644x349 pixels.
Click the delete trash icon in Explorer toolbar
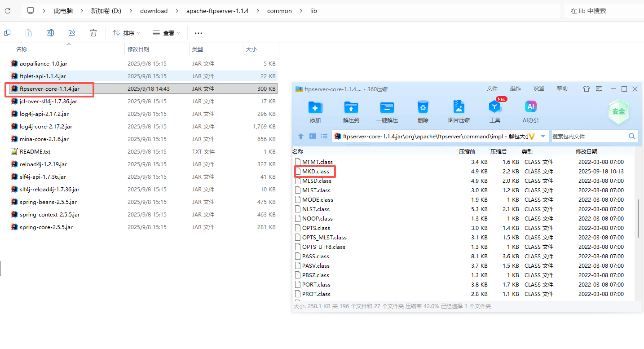(93, 32)
